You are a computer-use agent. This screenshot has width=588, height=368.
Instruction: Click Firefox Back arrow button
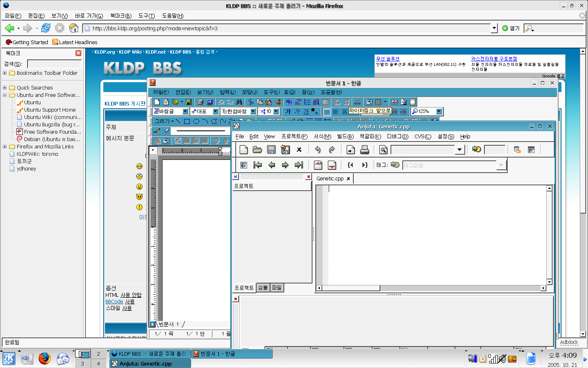tap(9, 28)
